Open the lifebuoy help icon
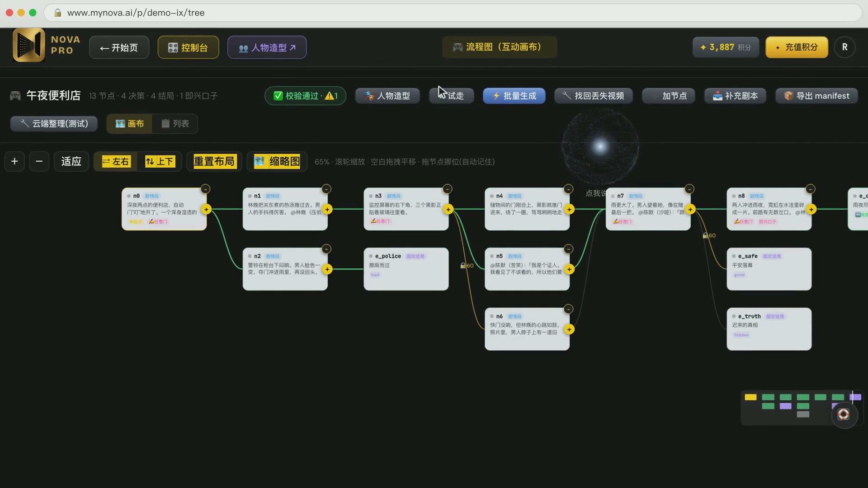The width and height of the screenshot is (868, 488). pos(844,414)
